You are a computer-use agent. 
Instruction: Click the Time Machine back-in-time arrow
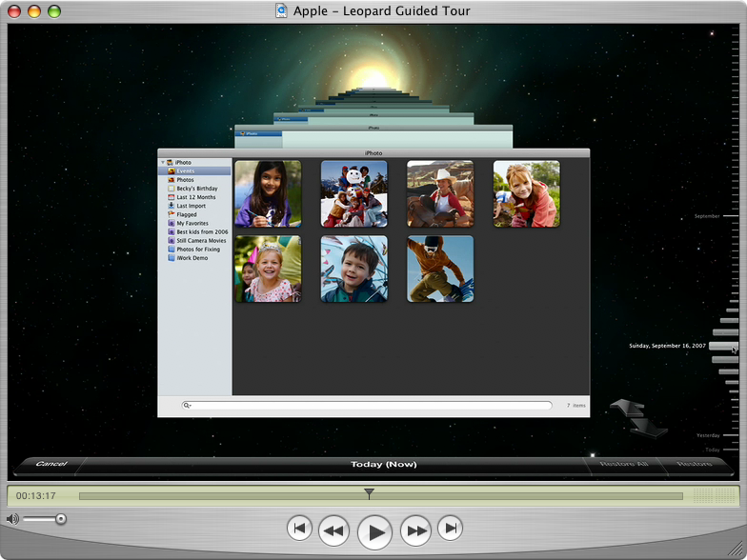pos(627,408)
